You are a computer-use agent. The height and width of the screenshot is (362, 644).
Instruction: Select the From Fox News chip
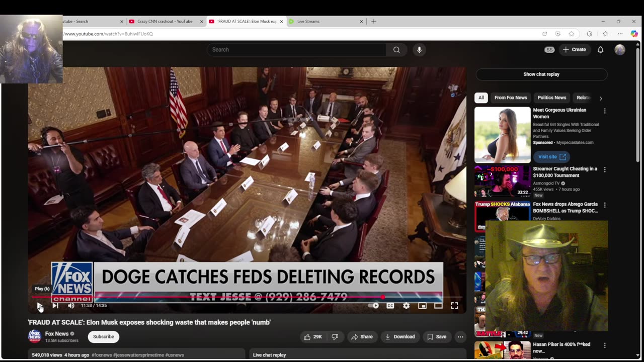511,98
